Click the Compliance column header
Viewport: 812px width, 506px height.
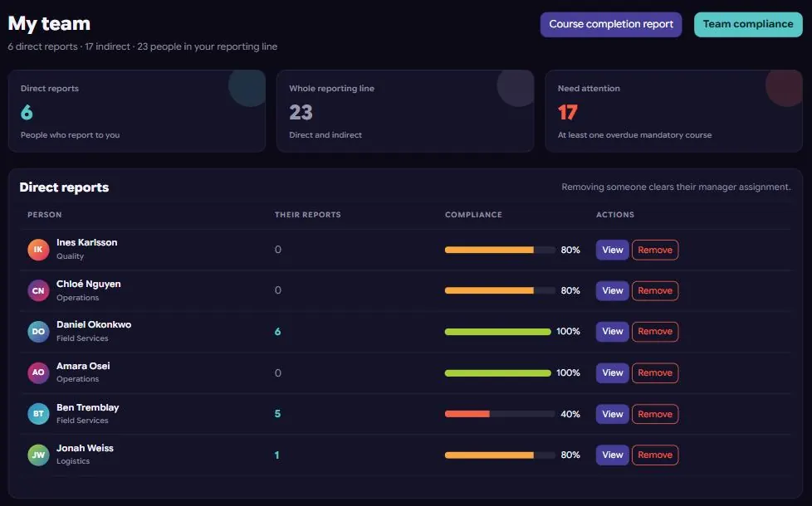coord(473,215)
